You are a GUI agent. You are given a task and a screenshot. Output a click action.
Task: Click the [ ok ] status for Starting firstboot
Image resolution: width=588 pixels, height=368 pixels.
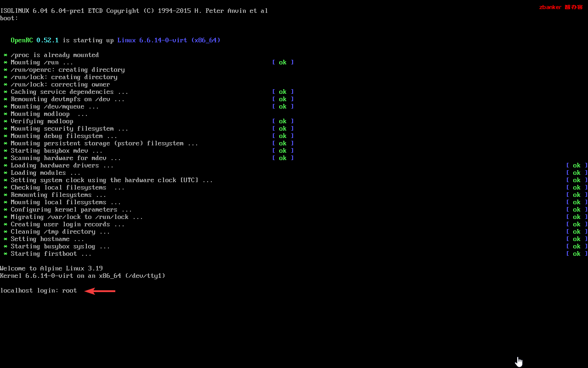(x=577, y=254)
